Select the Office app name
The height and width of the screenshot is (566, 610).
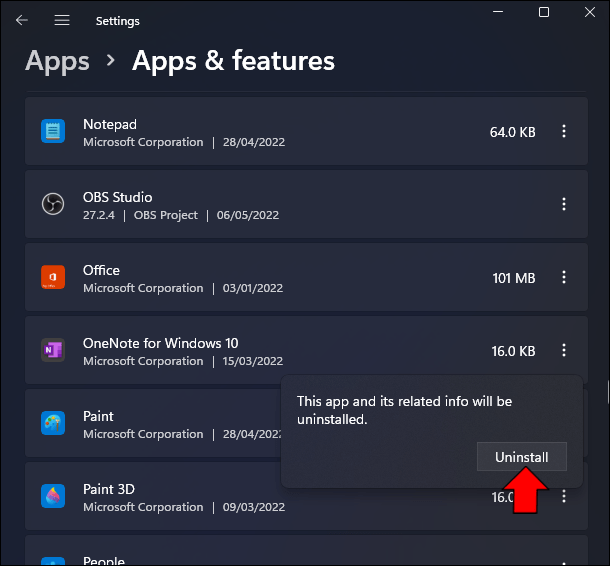point(101,270)
